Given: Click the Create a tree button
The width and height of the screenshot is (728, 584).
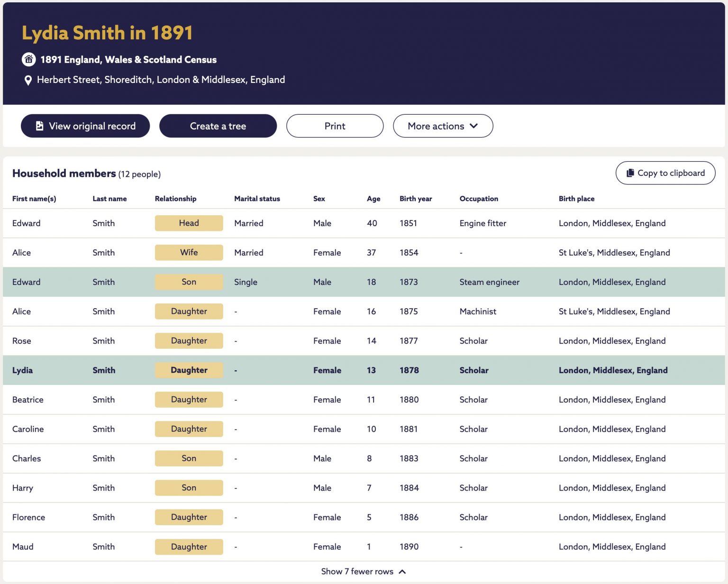Looking at the screenshot, I should [218, 126].
